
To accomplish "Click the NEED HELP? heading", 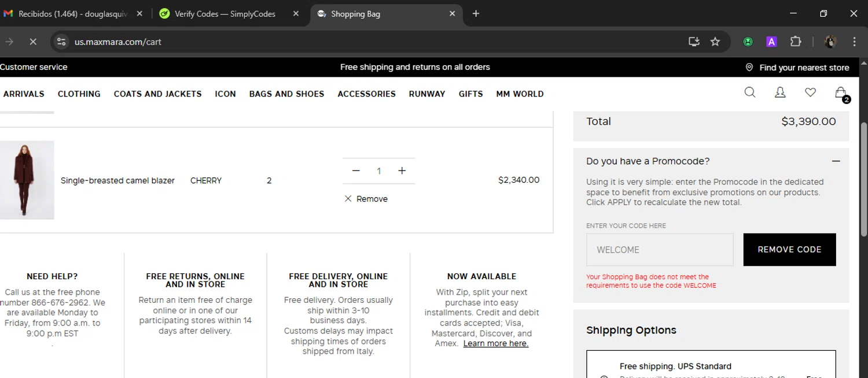I will [x=52, y=276].
